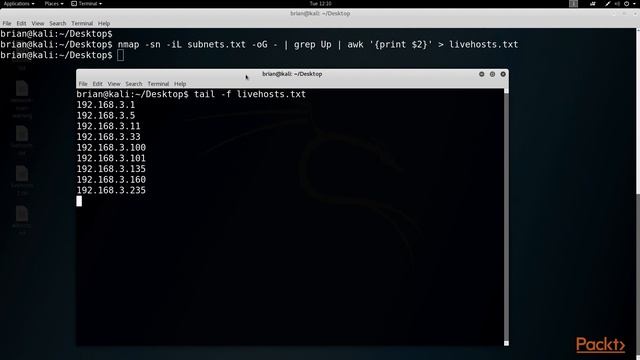Open View menu in the back terminal window
Viewport: 640px width, 360px height.
coord(38,24)
